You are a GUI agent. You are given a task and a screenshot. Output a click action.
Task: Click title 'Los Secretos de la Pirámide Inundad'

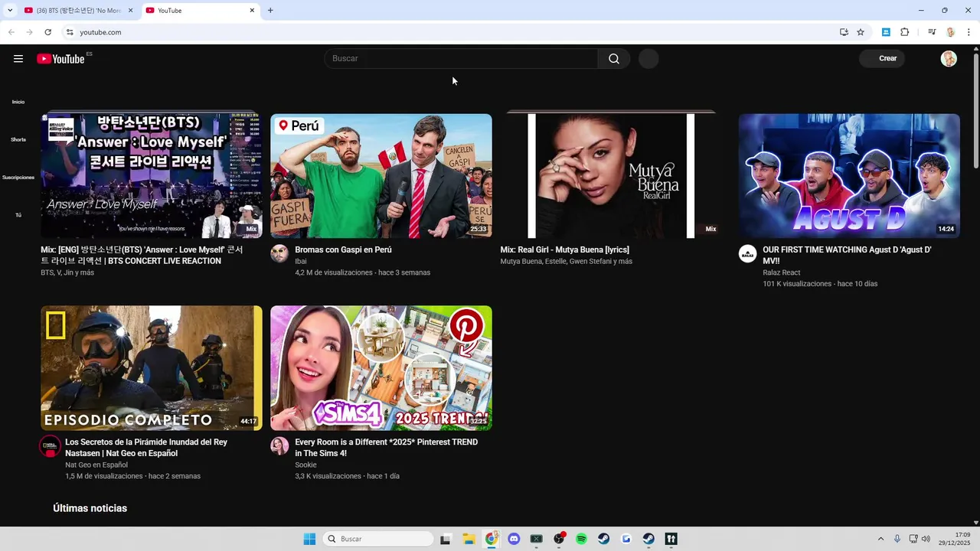point(146,448)
